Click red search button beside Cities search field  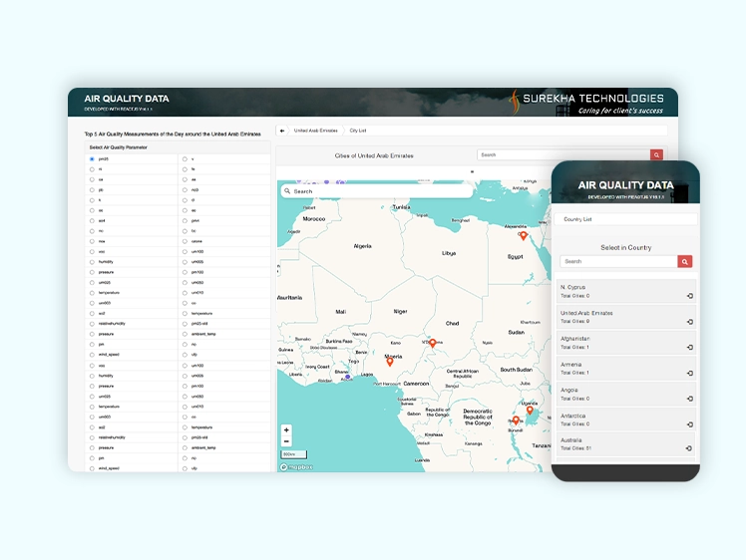click(x=656, y=155)
